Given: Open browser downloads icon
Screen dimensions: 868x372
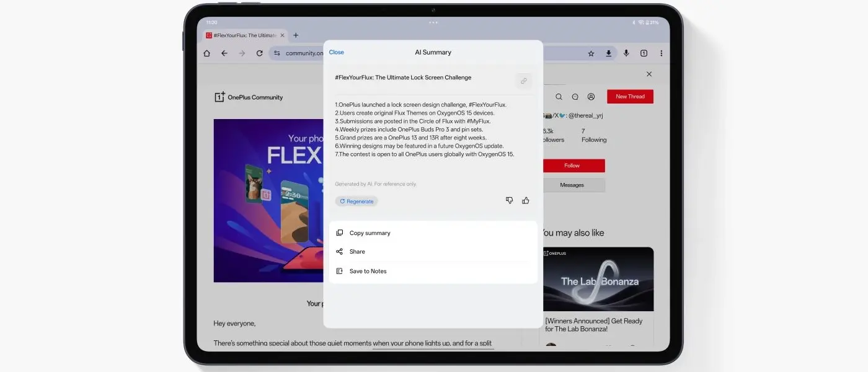Looking at the screenshot, I should 609,53.
